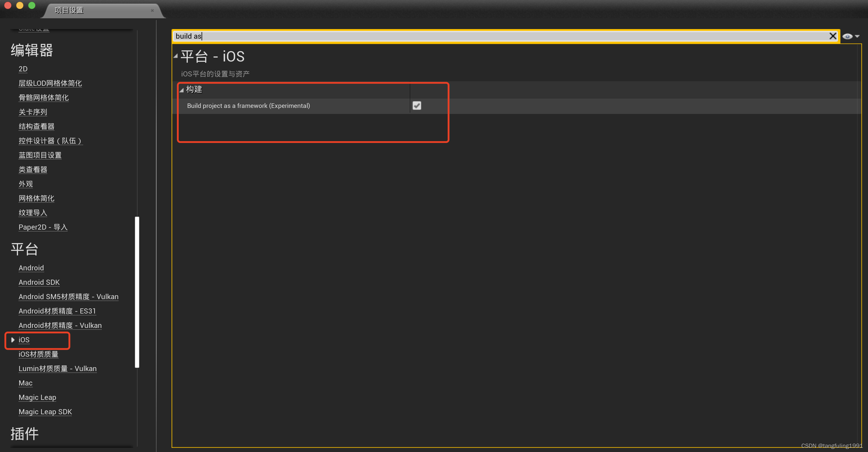Open Android SDK settings
This screenshot has width=868, height=452.
39,282
